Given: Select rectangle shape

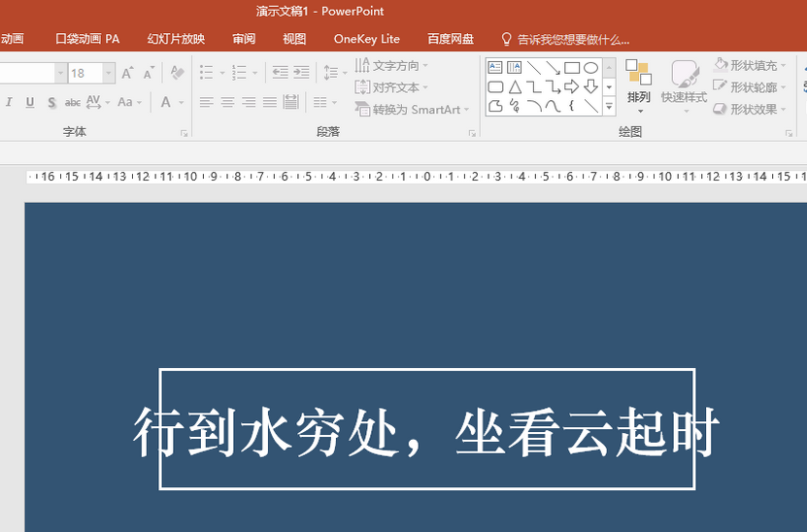Looking at the screenshot, I should 572,67.
